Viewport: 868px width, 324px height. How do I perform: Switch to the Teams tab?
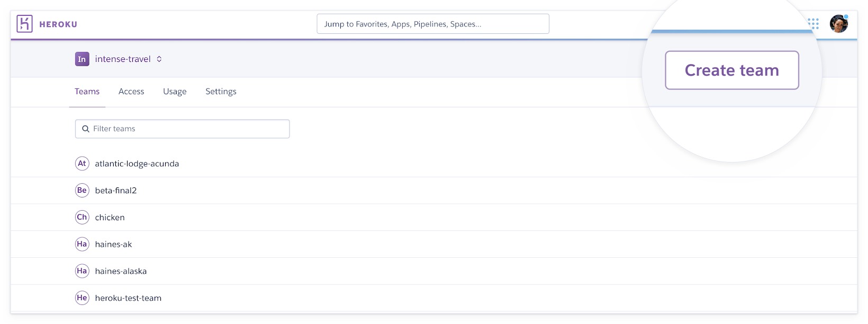87,92
